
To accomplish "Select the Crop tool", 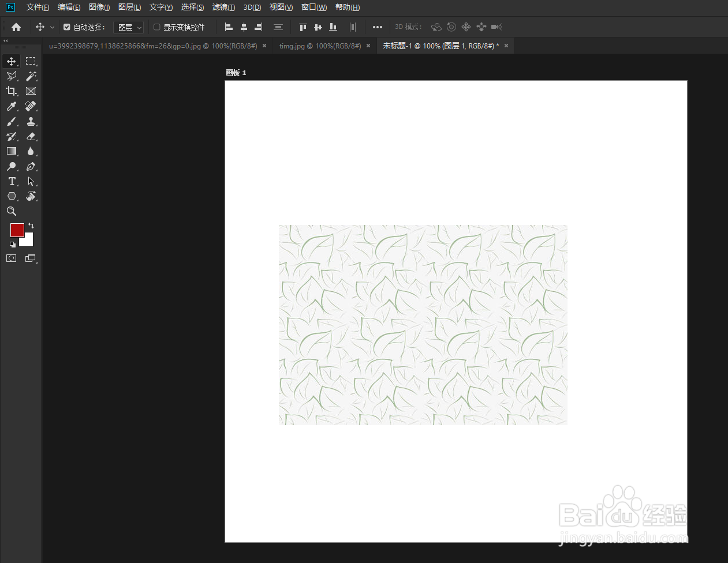I will tap(12, 91).
